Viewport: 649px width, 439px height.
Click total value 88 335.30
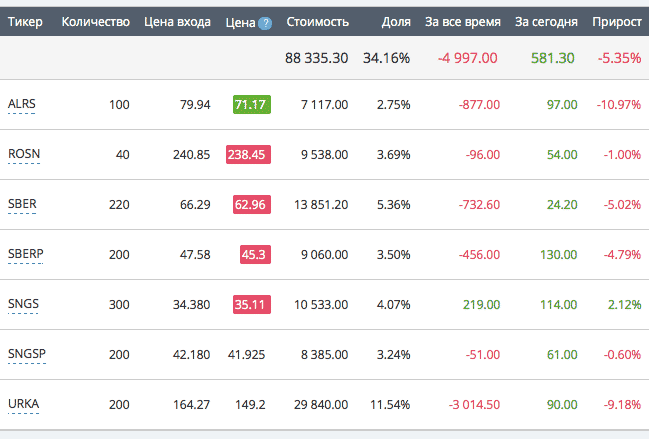317,58
